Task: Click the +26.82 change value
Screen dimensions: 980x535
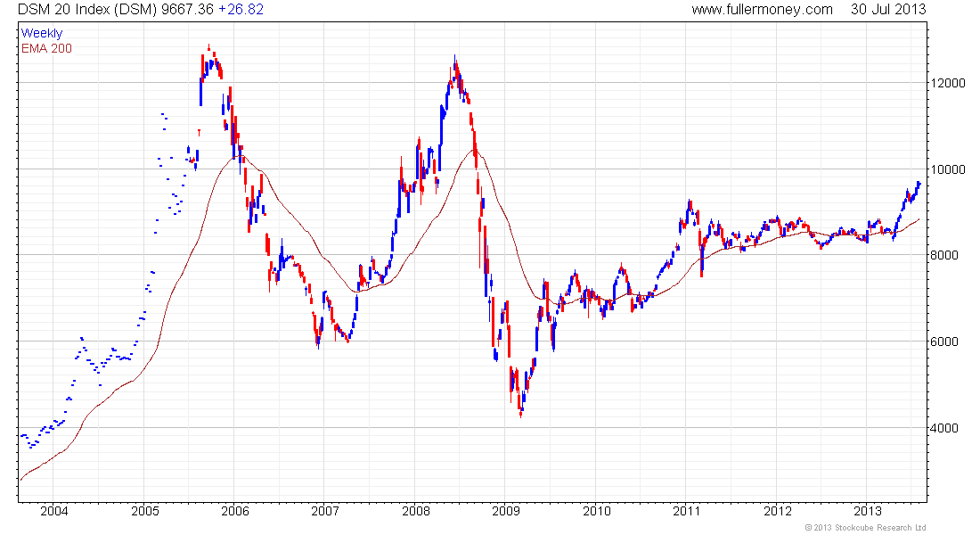Action: (241, 10)
